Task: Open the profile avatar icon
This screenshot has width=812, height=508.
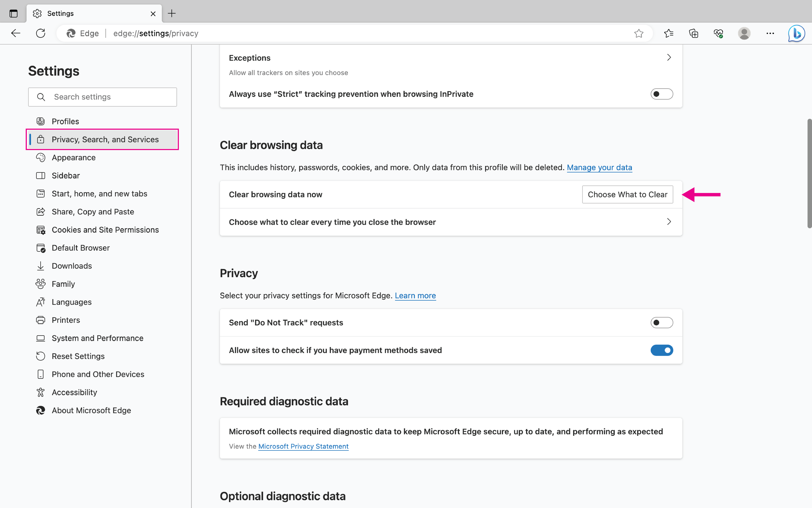Action: pos(744,33)
